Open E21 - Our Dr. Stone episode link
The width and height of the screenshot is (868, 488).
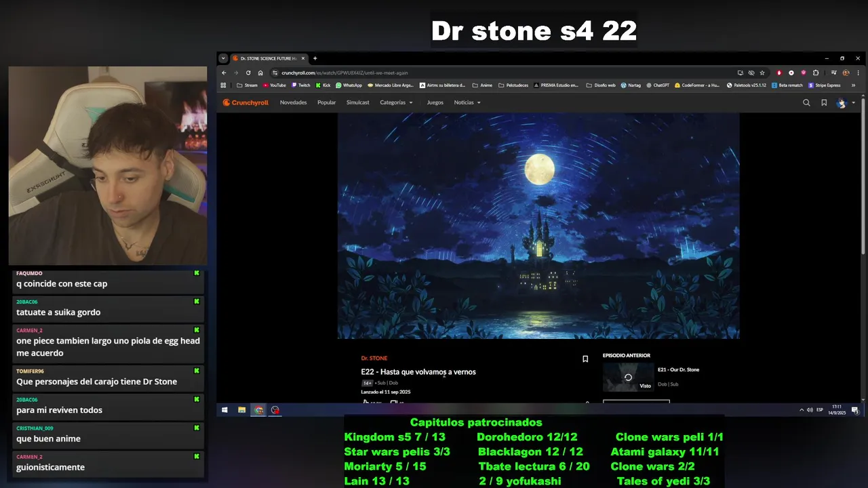click(x=678, y=369)
